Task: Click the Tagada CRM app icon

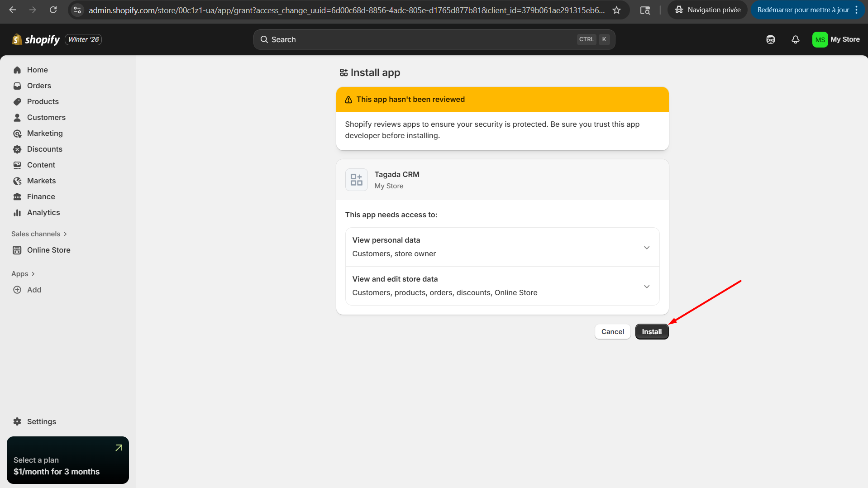Action: [356, 180]
